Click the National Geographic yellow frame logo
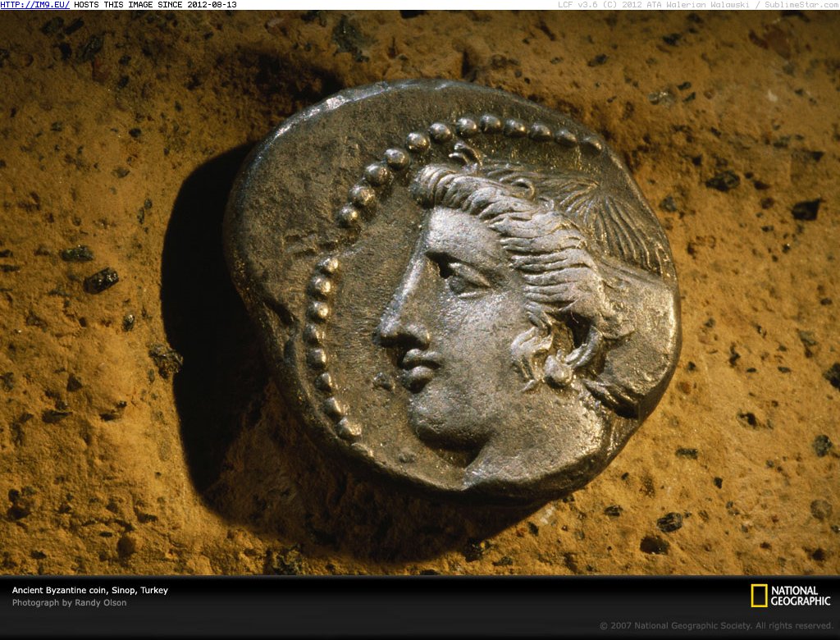 (759, 596)
